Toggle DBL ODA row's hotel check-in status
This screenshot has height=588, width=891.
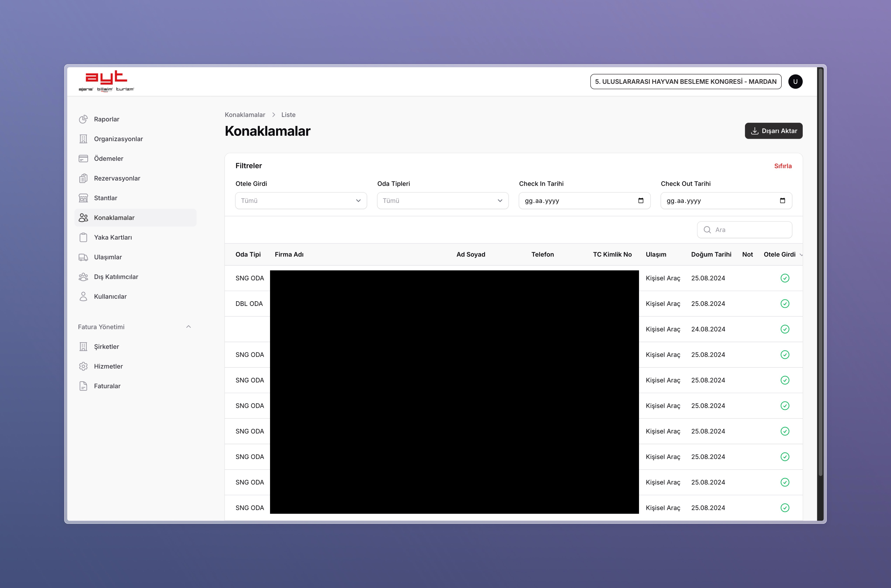click(x=785, y=304)
